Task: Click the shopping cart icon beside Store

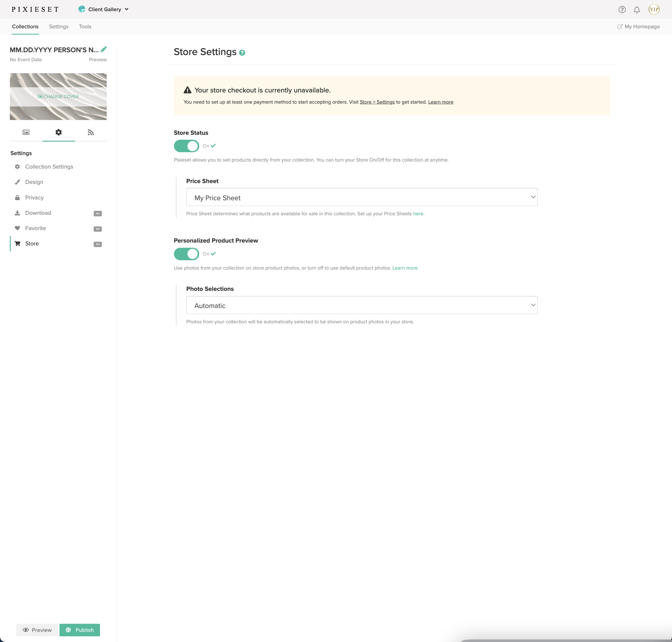Action: tap(17, 244)
